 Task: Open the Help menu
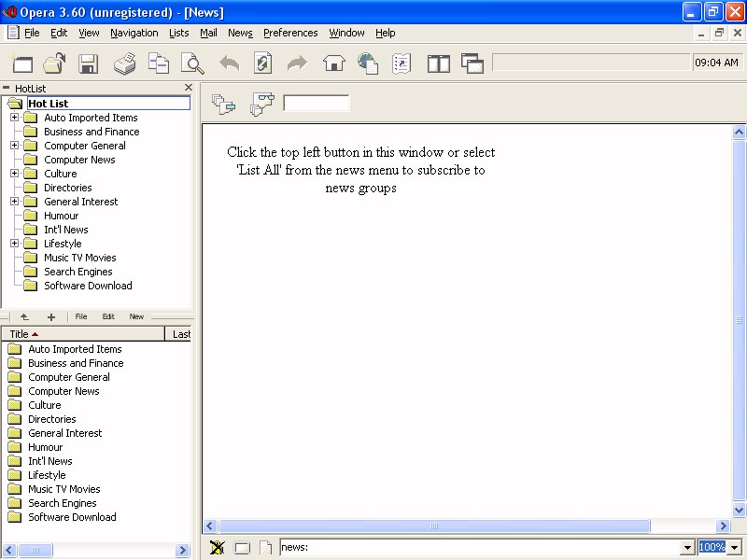(x=386, y=33)
